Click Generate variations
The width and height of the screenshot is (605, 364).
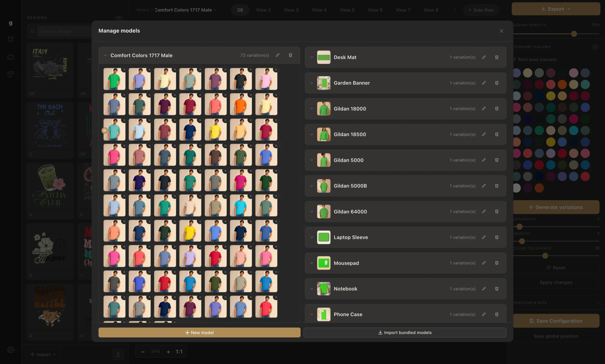click(556, 207)
